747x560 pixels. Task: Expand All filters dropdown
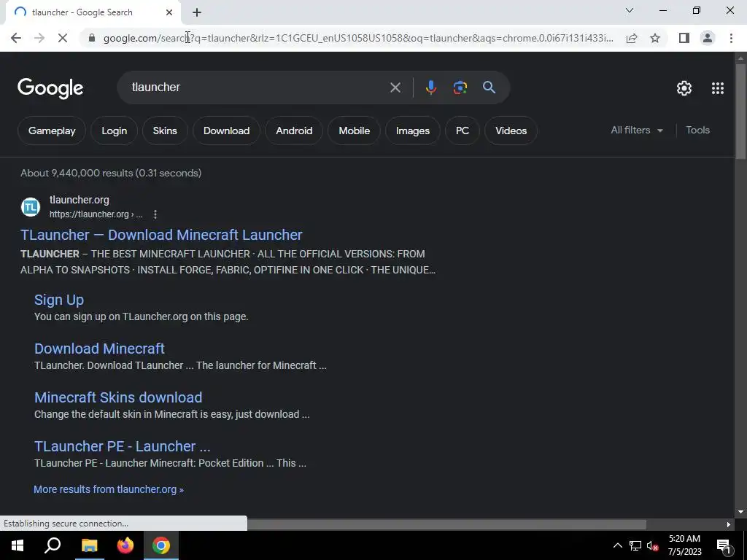click(x=636, y=130)
